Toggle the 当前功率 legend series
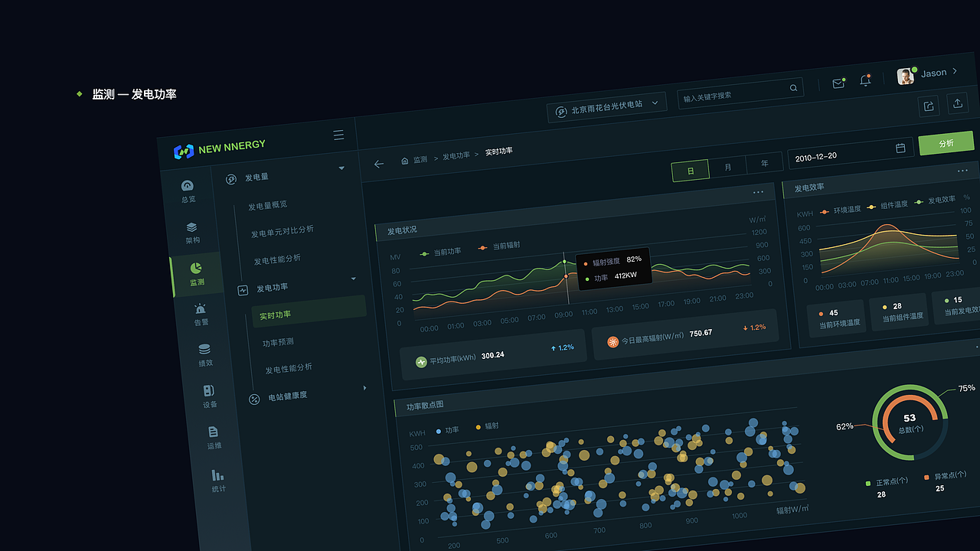Screen dimensions: 980x551 pos(440,252)
